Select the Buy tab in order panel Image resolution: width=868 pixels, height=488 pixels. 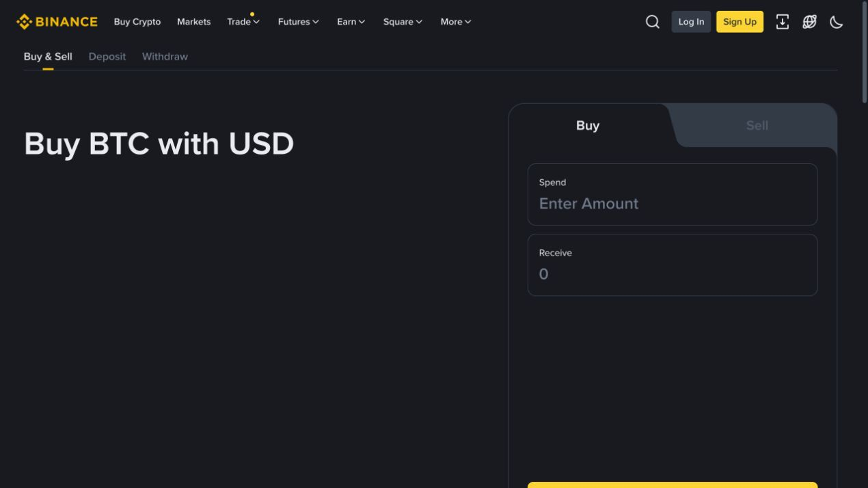click(x=588, y=126)
